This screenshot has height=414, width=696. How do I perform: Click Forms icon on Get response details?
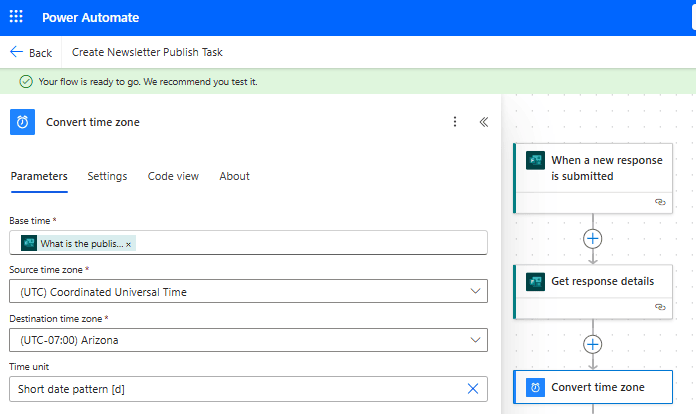pos(535,281)
